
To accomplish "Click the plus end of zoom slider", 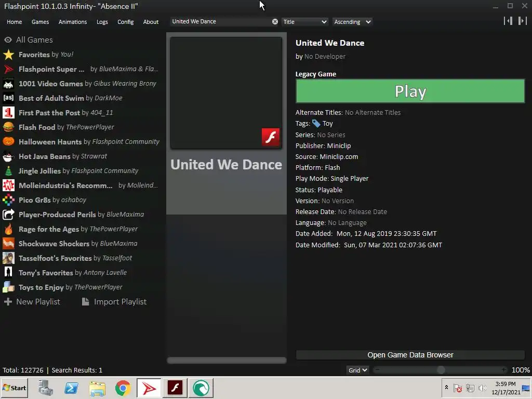I will click(504, 370).
